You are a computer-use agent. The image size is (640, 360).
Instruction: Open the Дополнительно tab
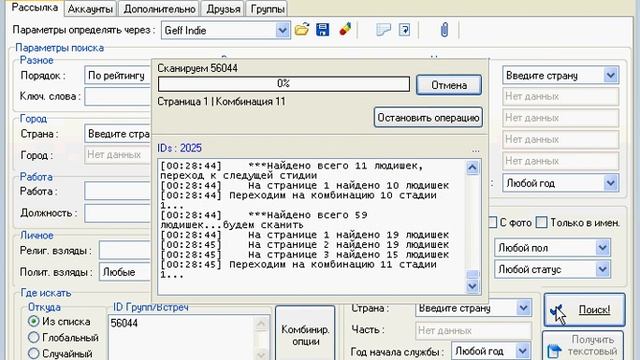[x=159, y=9]
